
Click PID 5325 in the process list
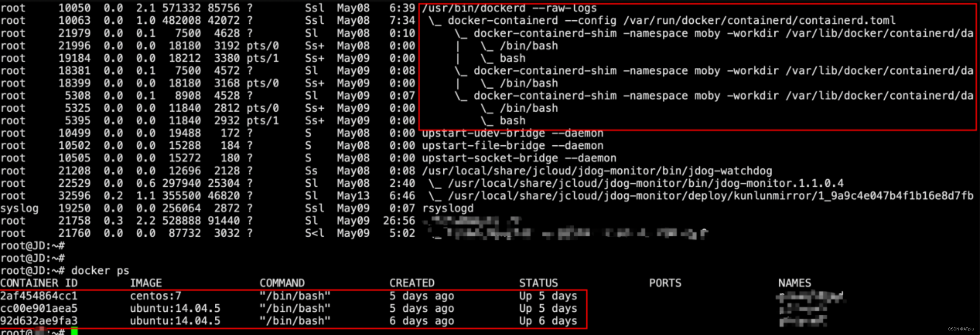tap(78, 108)
